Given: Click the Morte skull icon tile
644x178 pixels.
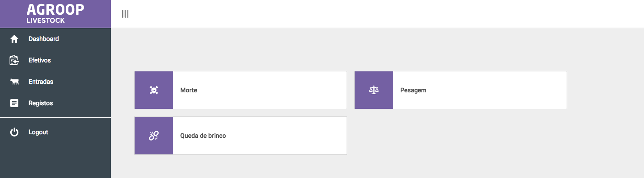Looking at the screenshot, I should pos(154,90).
